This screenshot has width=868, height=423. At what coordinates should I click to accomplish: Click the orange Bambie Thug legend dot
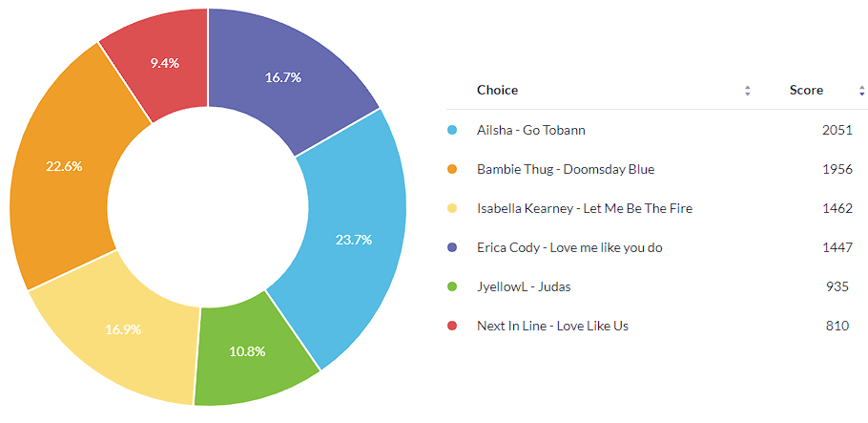452,169
